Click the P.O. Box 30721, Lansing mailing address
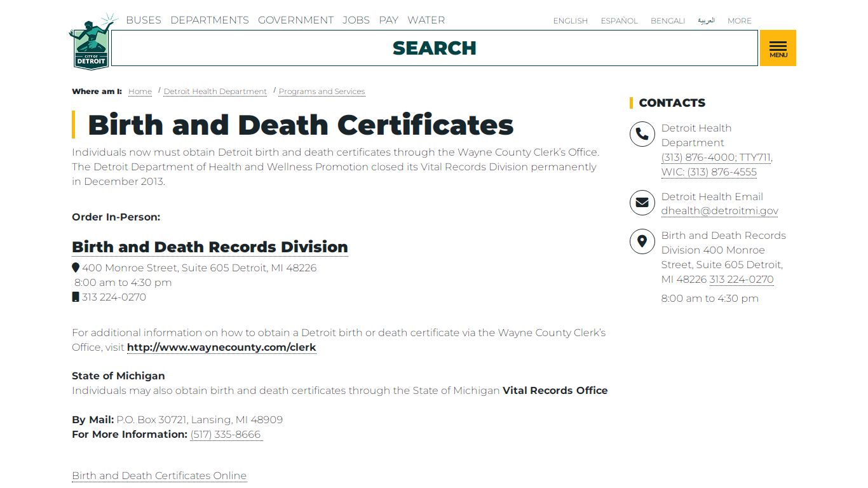 point(200,420)
